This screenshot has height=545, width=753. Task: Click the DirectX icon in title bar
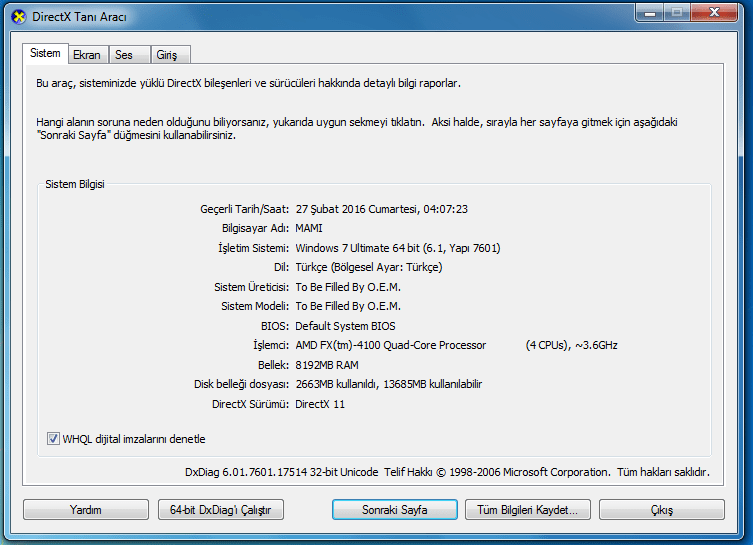click(x=18, y=17)
